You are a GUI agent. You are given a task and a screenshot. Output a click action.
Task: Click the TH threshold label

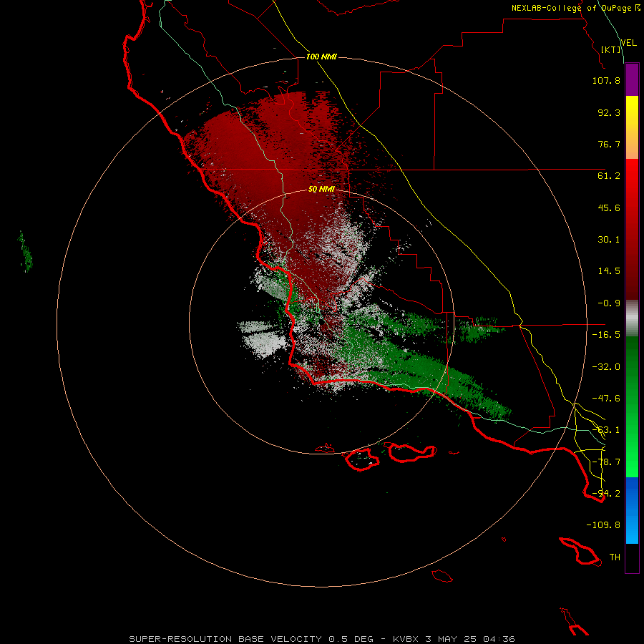point(615,557)
